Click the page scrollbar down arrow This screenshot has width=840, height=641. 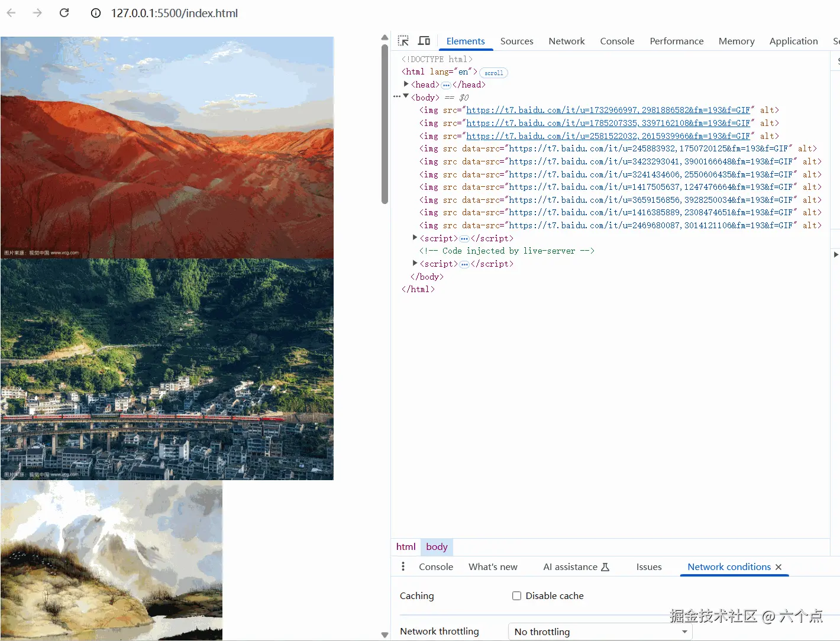click(385, 635)
